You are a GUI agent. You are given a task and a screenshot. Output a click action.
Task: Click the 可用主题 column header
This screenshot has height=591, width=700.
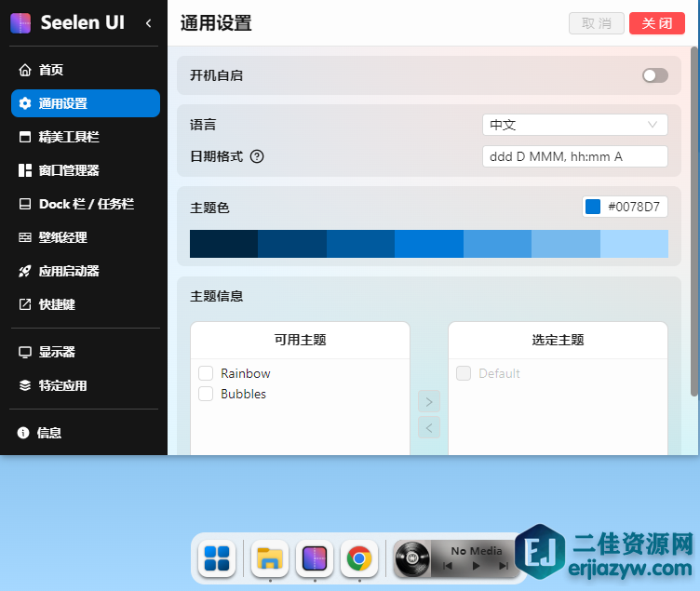point(300,340)
